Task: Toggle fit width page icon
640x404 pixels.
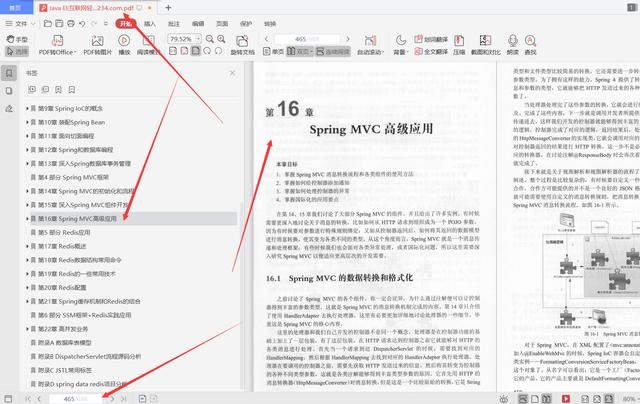Action: coord(184,51)
